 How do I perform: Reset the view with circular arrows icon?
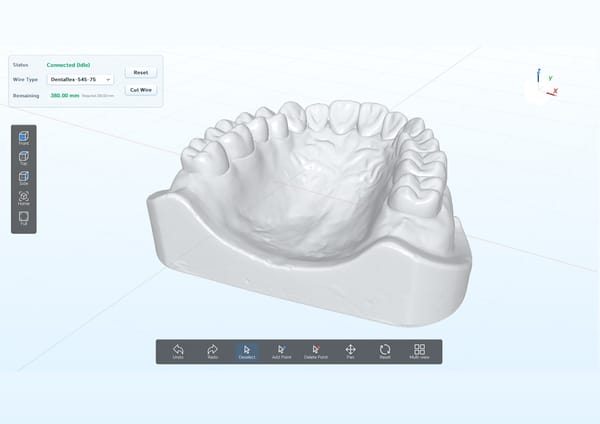click(x=385, y=352)
